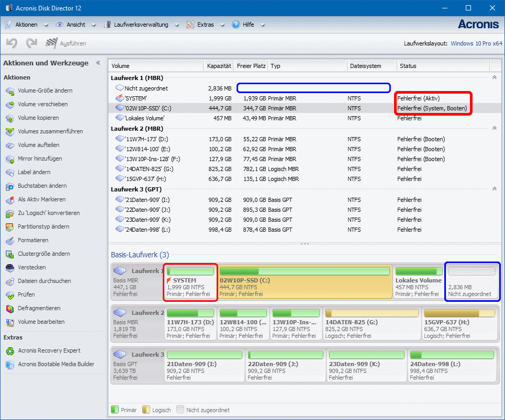The height and width of the screenshot is (420, 505).
Task: Open the Laufwerksverwaltung menu
Action: (x=141, y=25)
